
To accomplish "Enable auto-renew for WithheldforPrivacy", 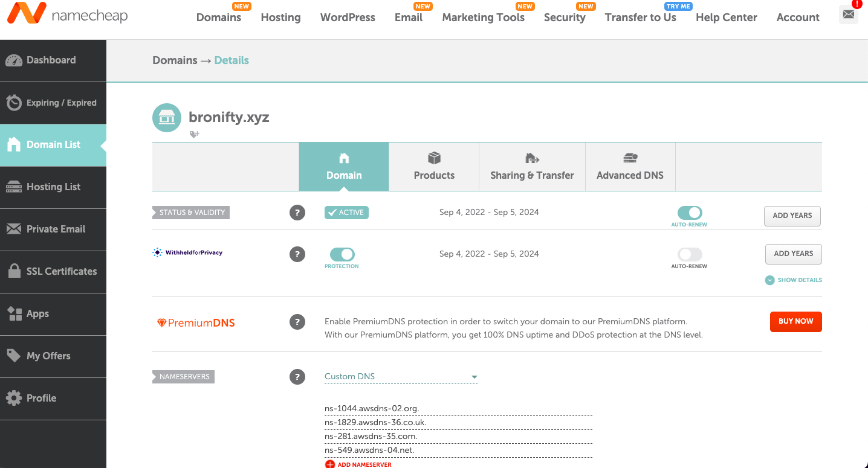I will (689, 254).
